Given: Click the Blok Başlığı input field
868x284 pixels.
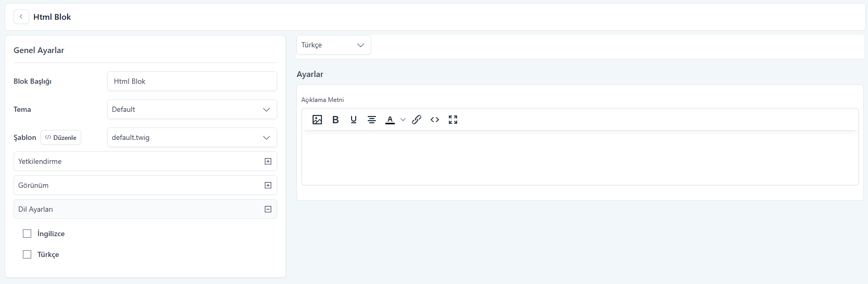Looking at the screenshot, I should click(192, 81).
